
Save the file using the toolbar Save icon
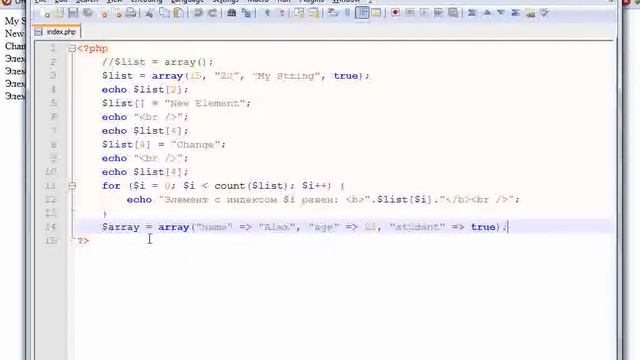point(73,13)
